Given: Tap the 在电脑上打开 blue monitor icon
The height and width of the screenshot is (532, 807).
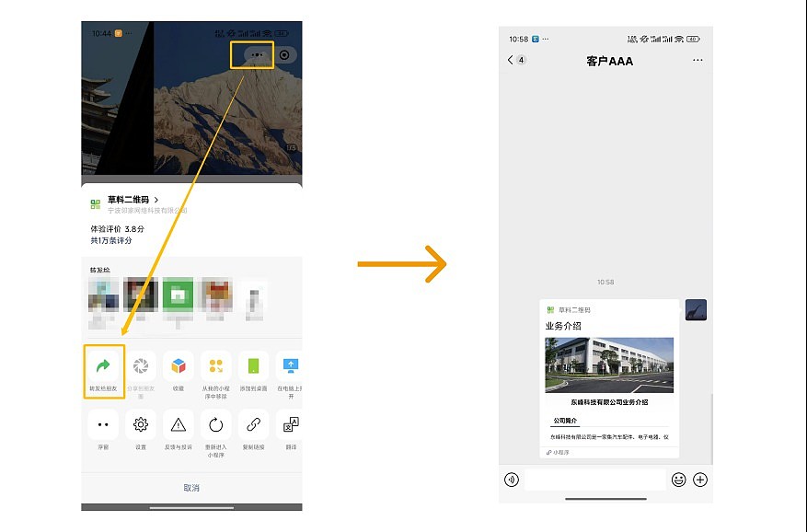Looking at the screenshot, I should [x=290, y=366].
